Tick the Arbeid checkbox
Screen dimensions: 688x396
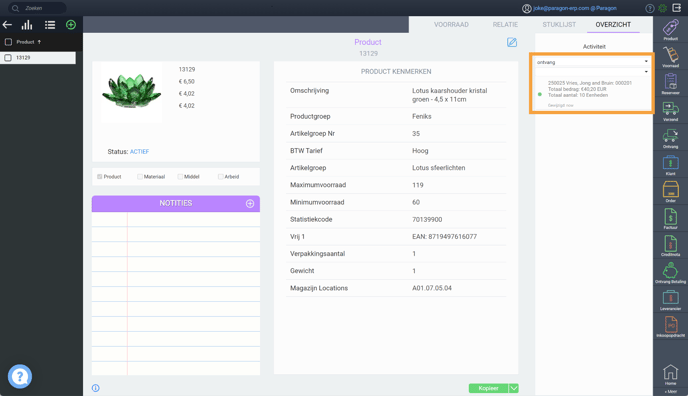(220, 177)
